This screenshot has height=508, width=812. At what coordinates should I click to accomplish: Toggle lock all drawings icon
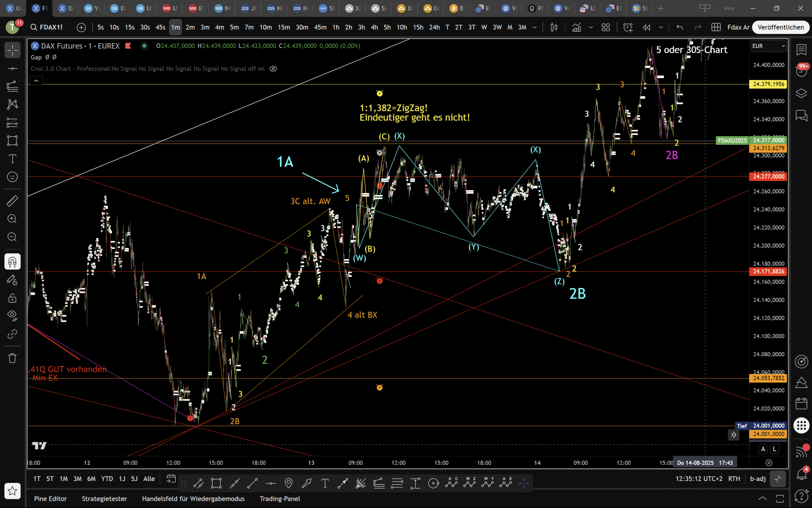coord(12,298)
